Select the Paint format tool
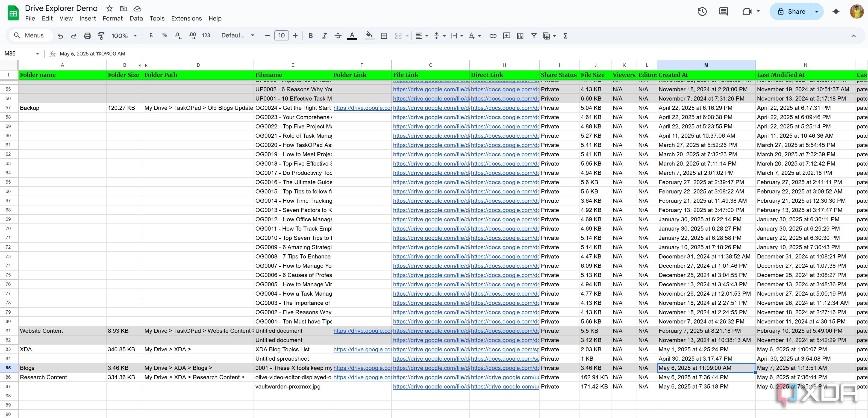The height and width of the screenshot is (418, 868). 101,36
